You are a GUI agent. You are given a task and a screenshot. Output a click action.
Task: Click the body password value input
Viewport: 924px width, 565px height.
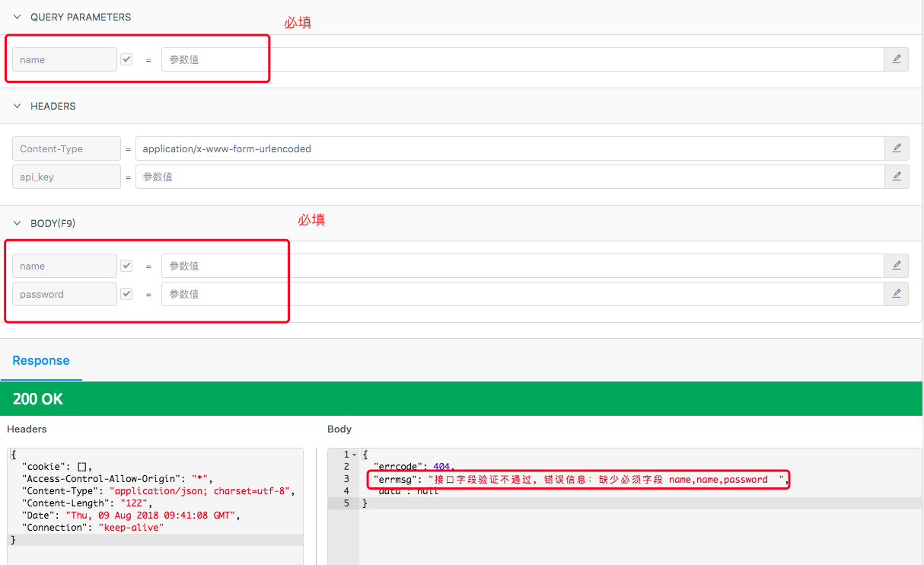pos(521,294)
